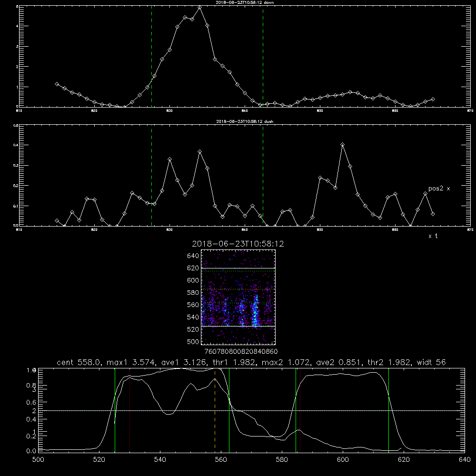Select the large 2018-06-23T10:58:12 heading above the image
This screenshot has width=476, height=476.
[238, 244]
